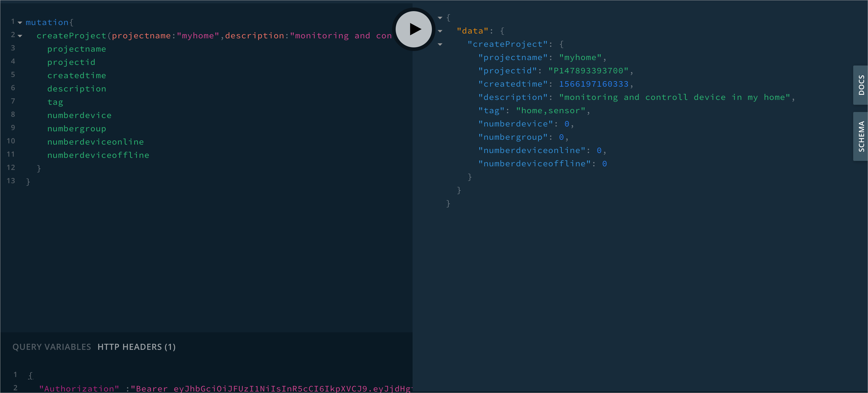Click the "numberdeviceoffline" key in the response
Viewport: 868px width, 393px height.
point(535,164)
